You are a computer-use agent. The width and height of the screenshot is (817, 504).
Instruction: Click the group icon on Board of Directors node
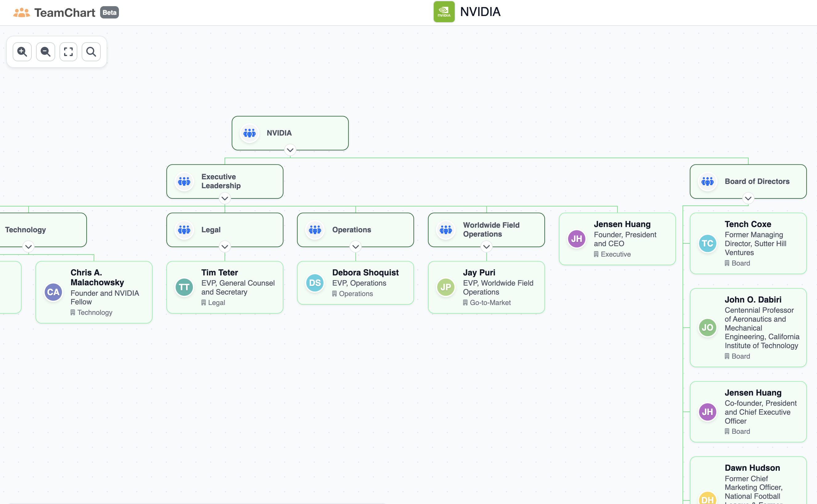click(707, 181)
